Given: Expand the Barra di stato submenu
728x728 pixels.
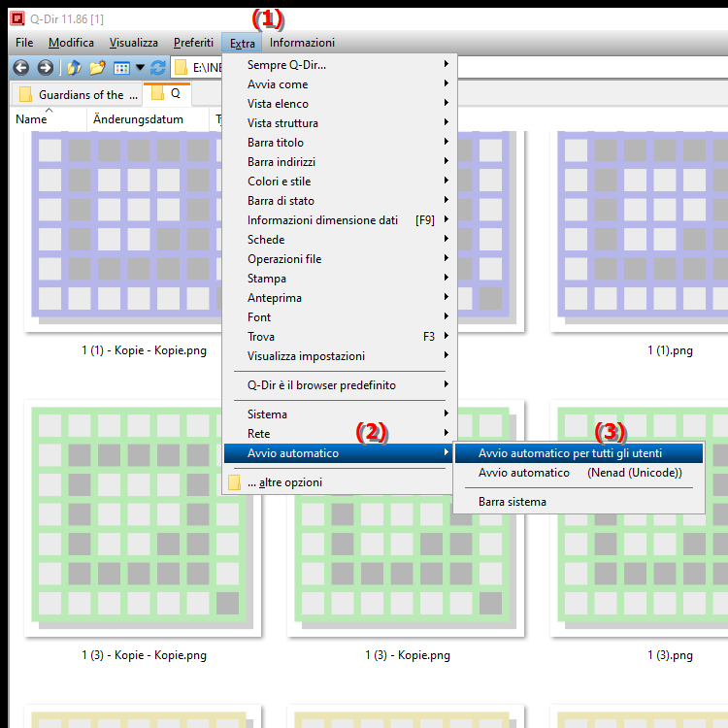Looking at the screenshot, I should point(340,201).
